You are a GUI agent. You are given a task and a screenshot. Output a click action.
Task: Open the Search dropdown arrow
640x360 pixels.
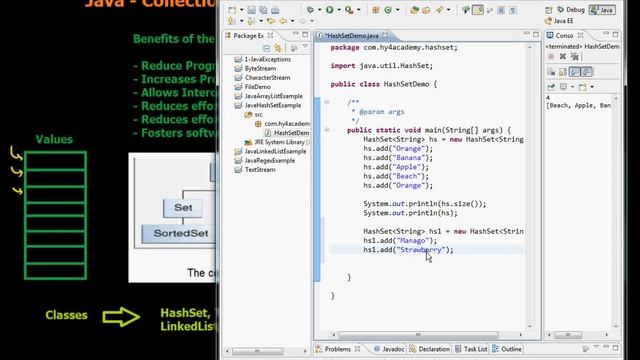click(448, 10)
